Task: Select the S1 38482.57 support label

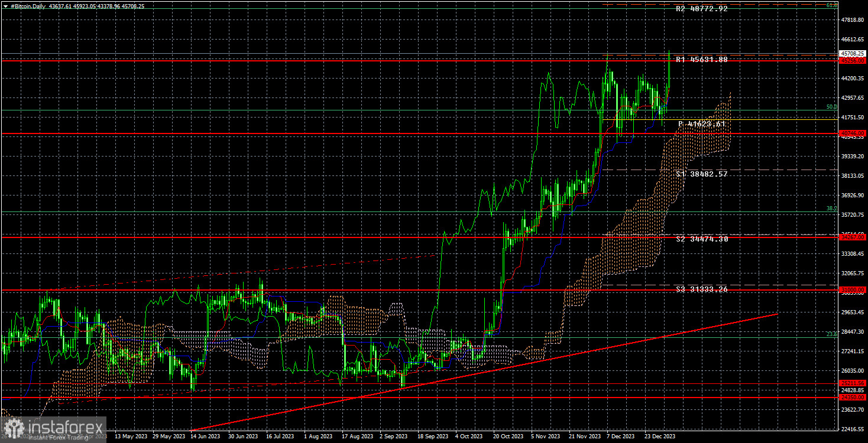Action: pyautogui.click(x=702, y=174)
